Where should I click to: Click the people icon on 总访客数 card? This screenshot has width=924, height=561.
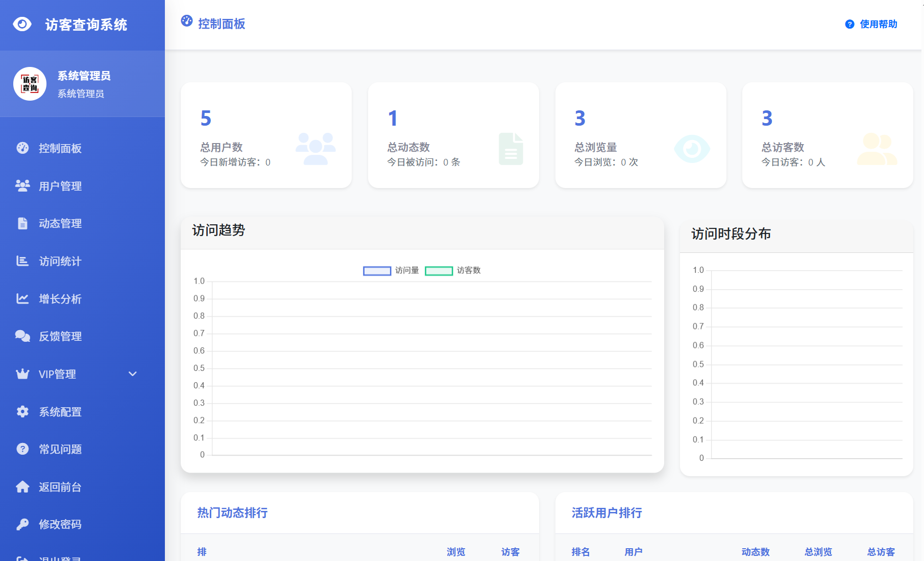click(877, 149)
